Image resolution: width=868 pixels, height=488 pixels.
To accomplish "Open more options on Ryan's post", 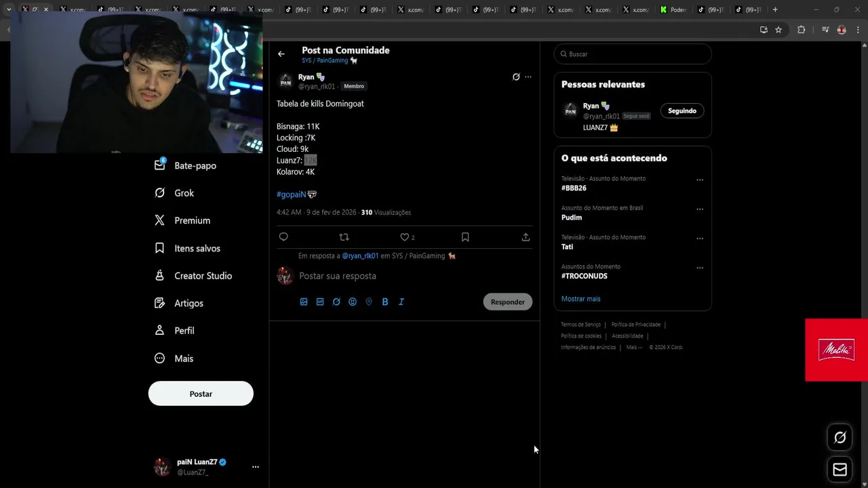I will pos(528,77).
